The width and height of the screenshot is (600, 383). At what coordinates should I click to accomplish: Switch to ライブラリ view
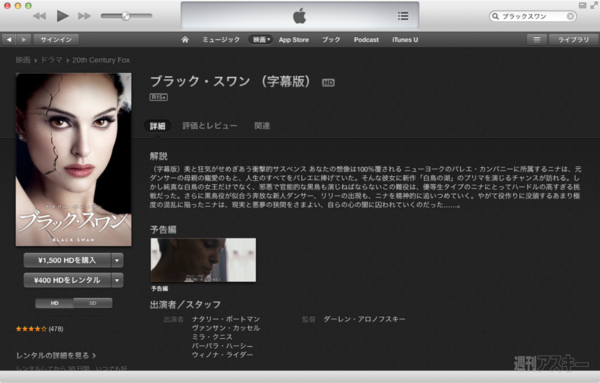[x=573, y=39]
